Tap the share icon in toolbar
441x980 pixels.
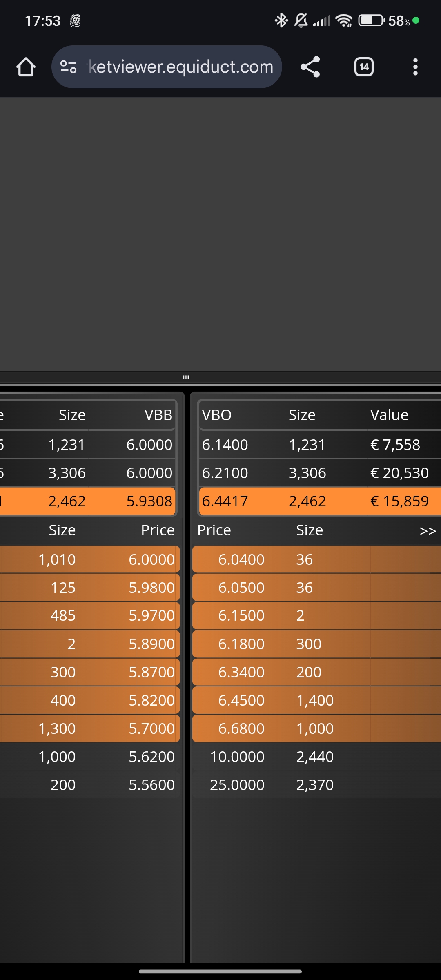pos(310,67)
